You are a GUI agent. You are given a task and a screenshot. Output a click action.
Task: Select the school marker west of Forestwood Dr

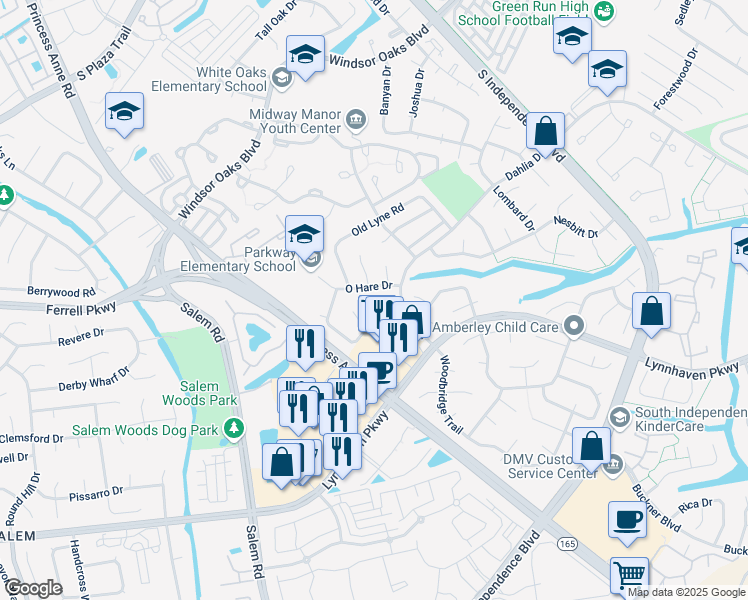click(x=607, y=72)
